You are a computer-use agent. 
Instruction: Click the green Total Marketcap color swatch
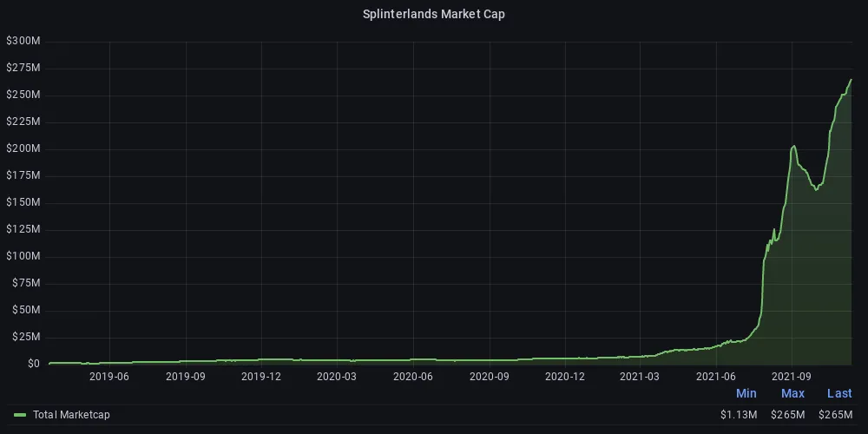coord(21,415)
